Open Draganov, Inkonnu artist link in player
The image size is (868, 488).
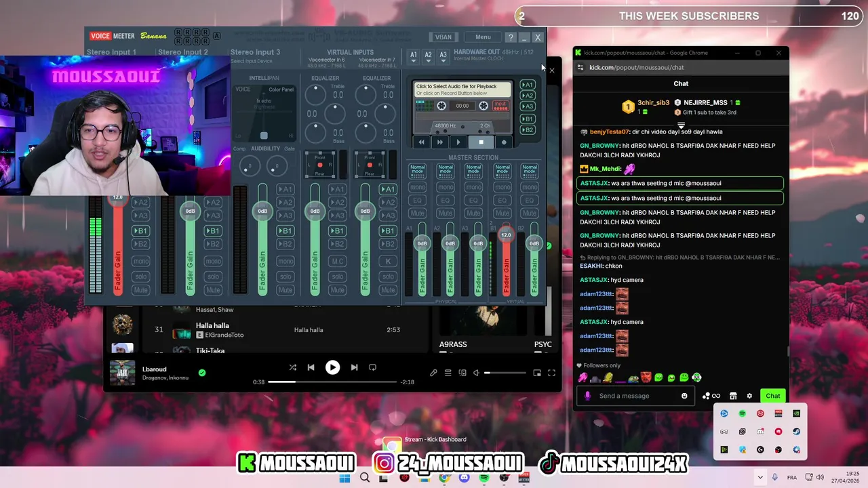coord(165,378)
